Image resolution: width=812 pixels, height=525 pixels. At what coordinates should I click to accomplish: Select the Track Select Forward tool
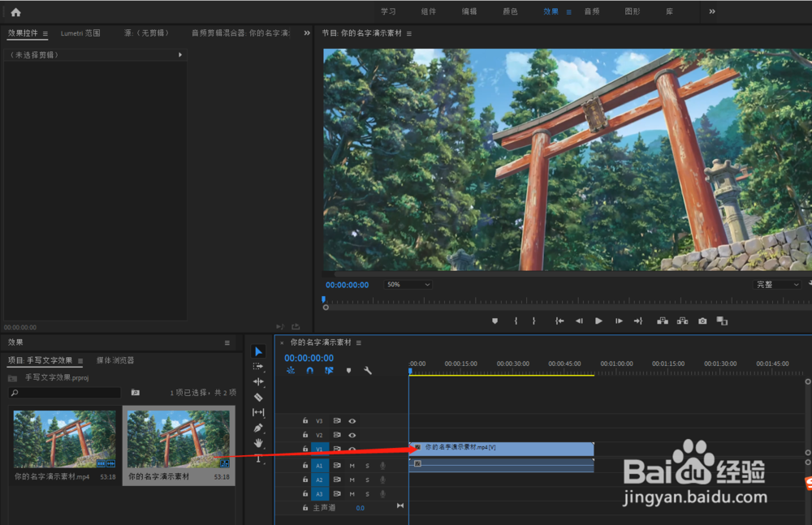[258, 367]
